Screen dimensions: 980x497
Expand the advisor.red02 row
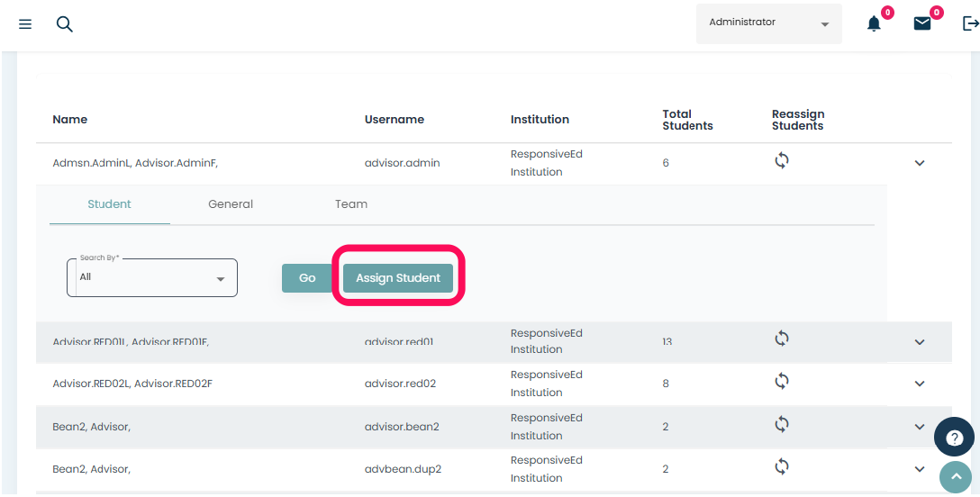coord(920,384)
